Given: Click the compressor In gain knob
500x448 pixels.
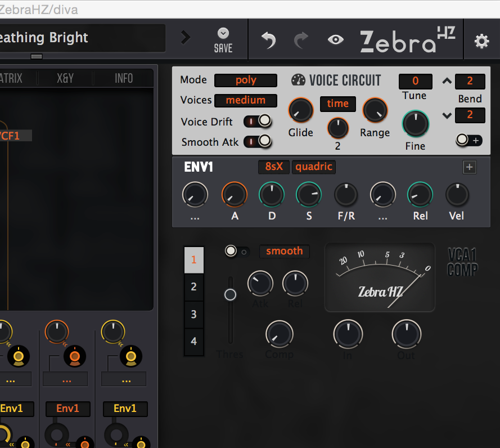Looking at the screenshot, I should pos(348,334).
